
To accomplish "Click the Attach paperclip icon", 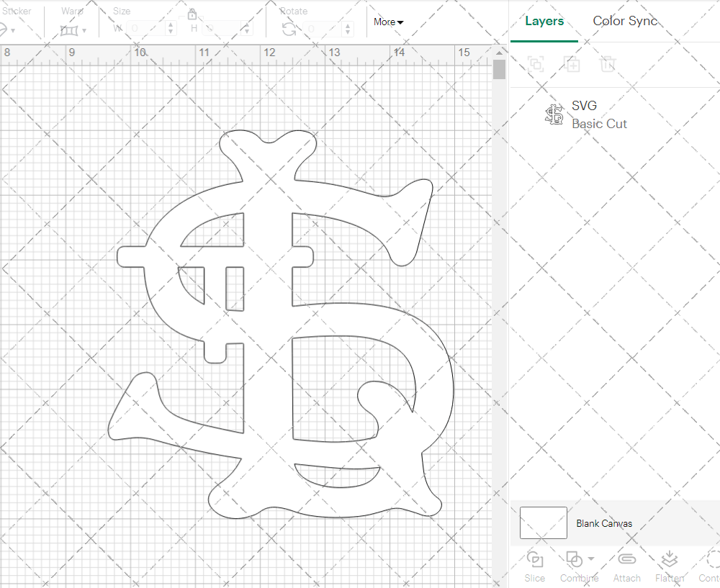I will pyautogui.click(x=627, y=559).
